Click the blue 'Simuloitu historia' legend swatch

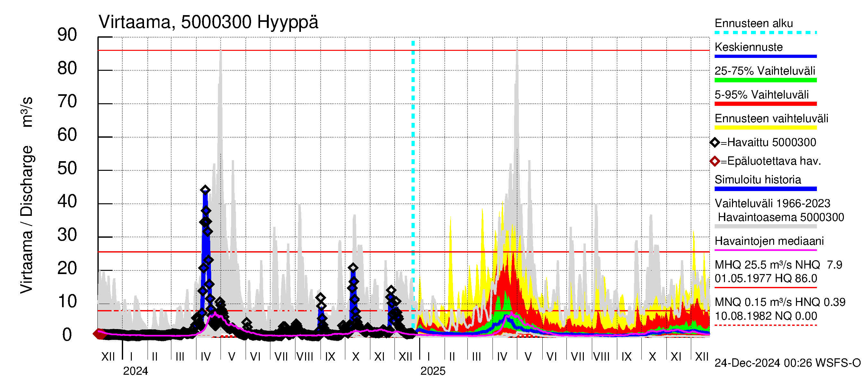point(765,189)
